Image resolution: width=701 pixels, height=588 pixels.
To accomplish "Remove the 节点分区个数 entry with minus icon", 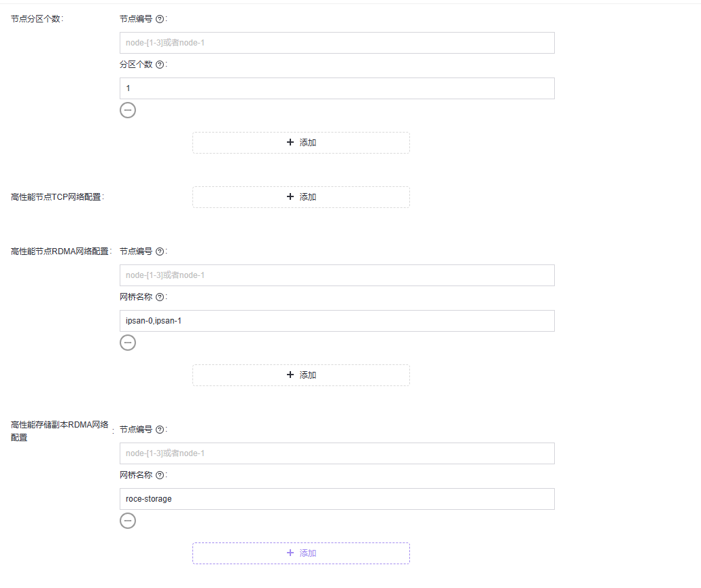I will point(128,110).
